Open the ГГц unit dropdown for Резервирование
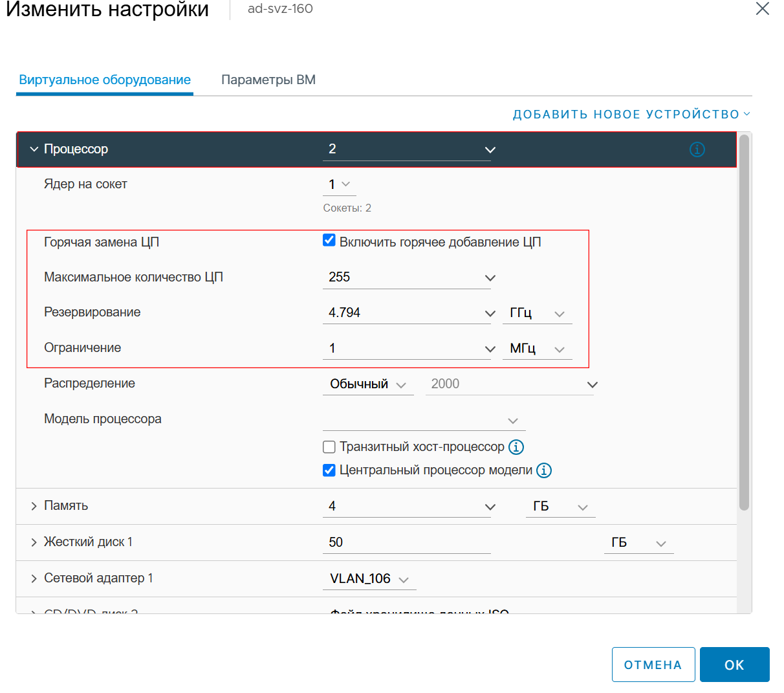Image resolution: width=784 pixels, height=693 pixels. [538, 313]
